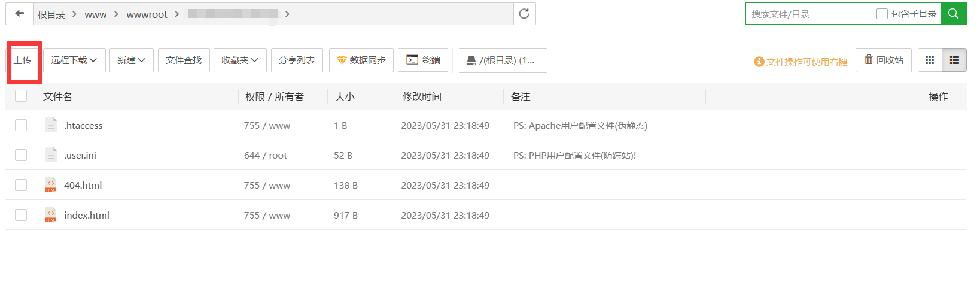Open file search (文件查找)
980x306 pixels.
[184, 60]
